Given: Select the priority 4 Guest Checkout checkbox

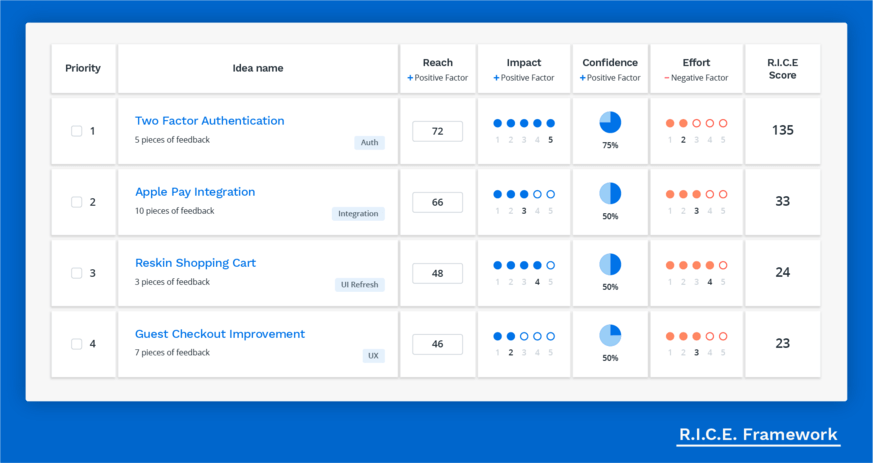Looking at the screenshot, I should tap(77, 344).
